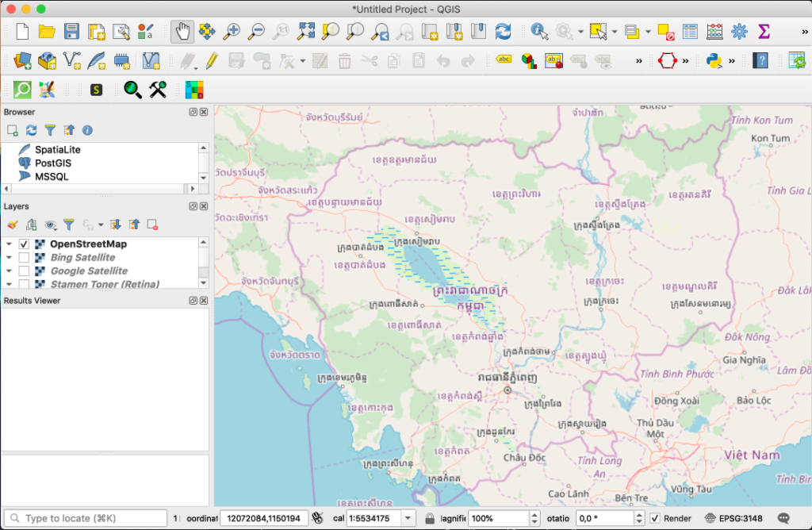The width and height of the screenshot is (812, 530).
Task: Expand the Bing Satellite layer tree arrow
Action: pyautogui.click(x=9, y=258)
